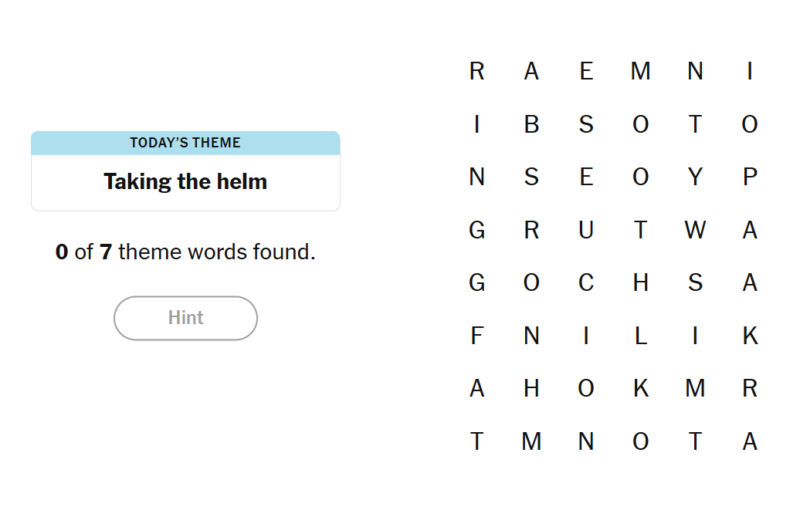Select the letter P in the grid
This screenshot has height=517, width=800.
click(x=750, y=177)
